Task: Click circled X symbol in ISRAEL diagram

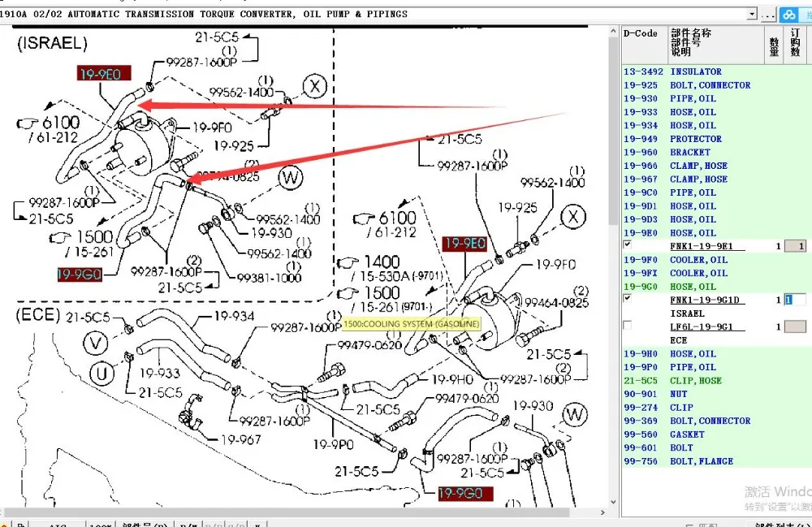Action: (315, 86)
